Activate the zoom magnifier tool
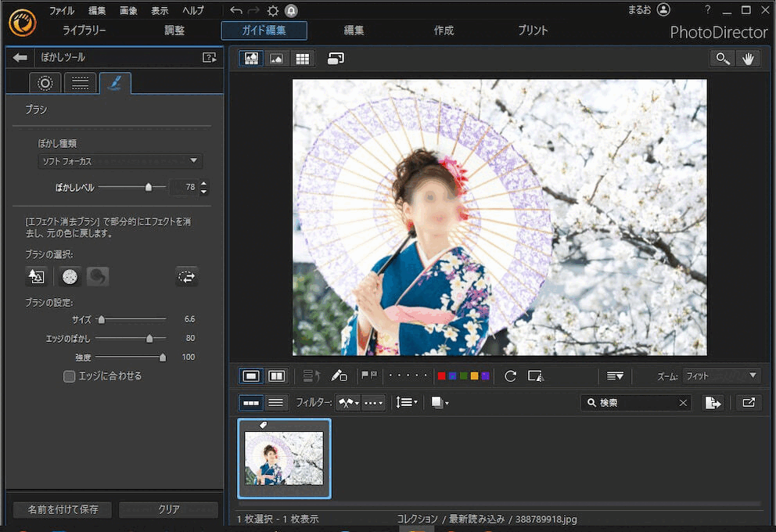 722,58
